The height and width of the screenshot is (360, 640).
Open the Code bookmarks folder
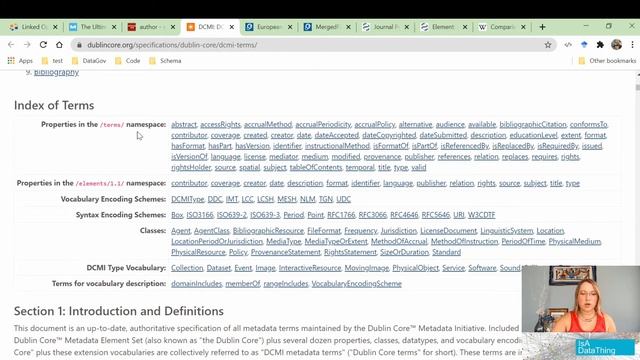point(128,61)
